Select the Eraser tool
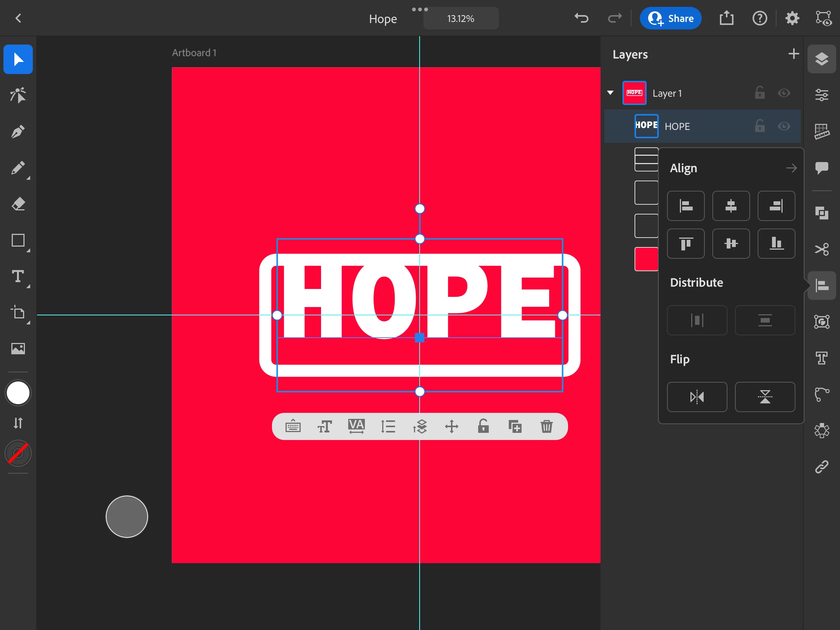Image resolution: width=840 pixels, height=630 pixels. (x=18, y=204)
